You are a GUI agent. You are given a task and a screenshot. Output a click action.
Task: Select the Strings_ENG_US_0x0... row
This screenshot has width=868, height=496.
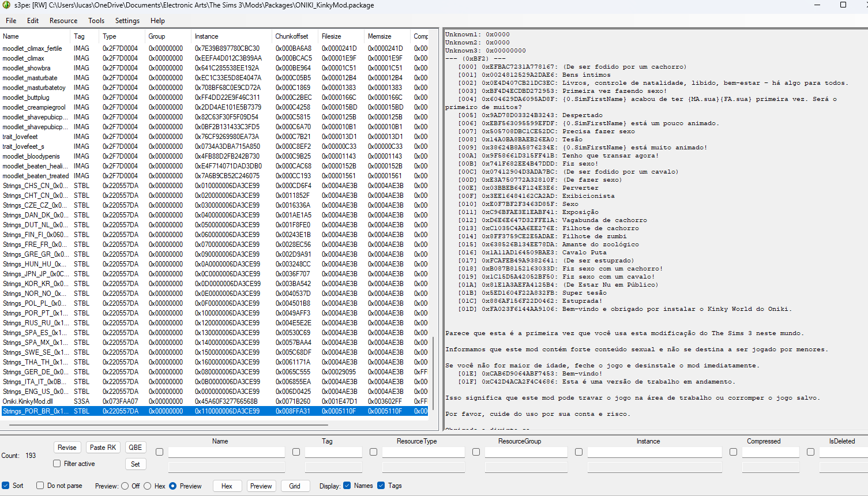(215, 392)
